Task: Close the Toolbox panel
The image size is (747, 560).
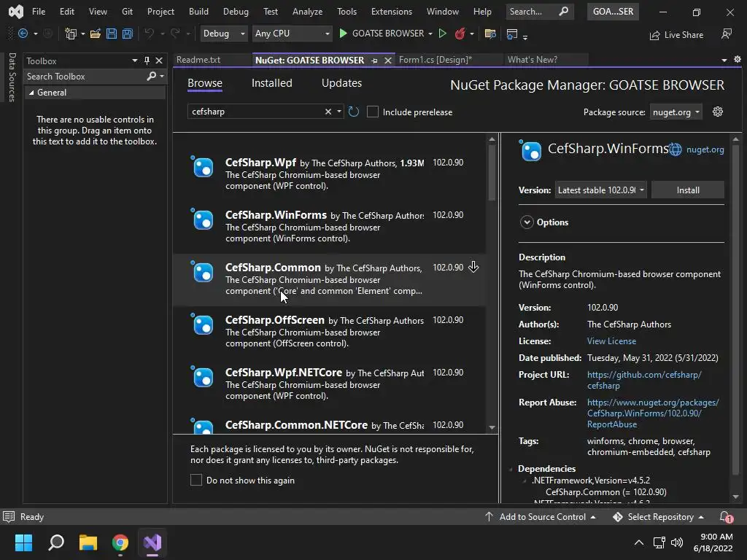Action: pos(159,61)
